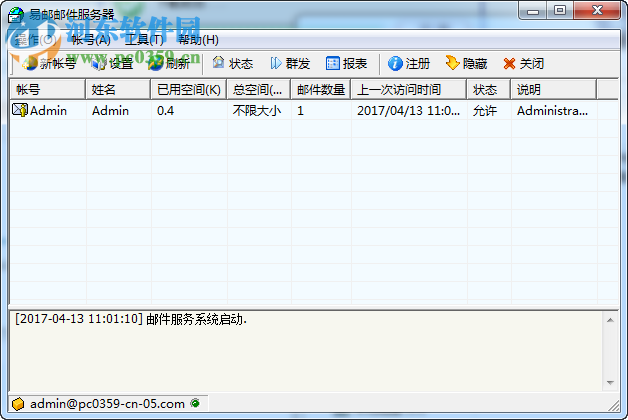Open the 帮助(H) menu

pyautogui.click(x=199, y=40)
